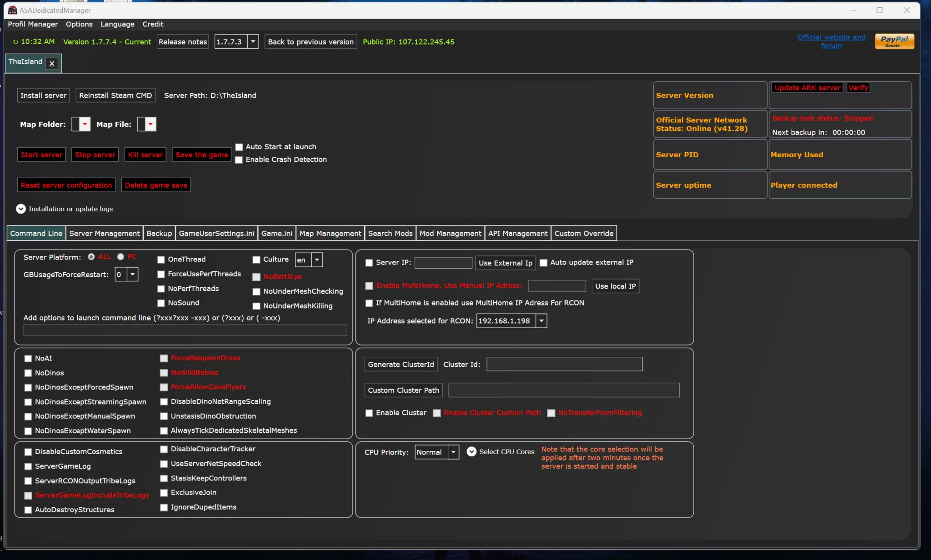Viewport: 931px width, 560px height.
Task: Click the Start server button
Action: click(41, 155)
